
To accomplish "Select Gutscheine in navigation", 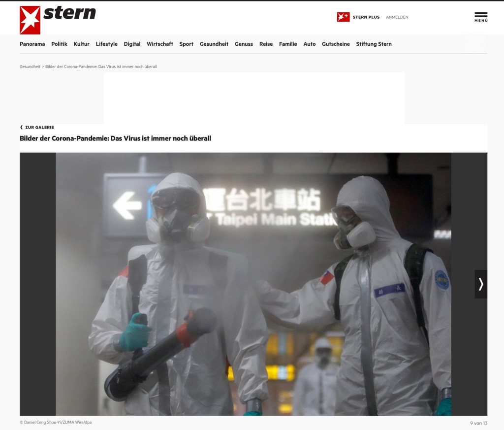I will click(336, 44).
